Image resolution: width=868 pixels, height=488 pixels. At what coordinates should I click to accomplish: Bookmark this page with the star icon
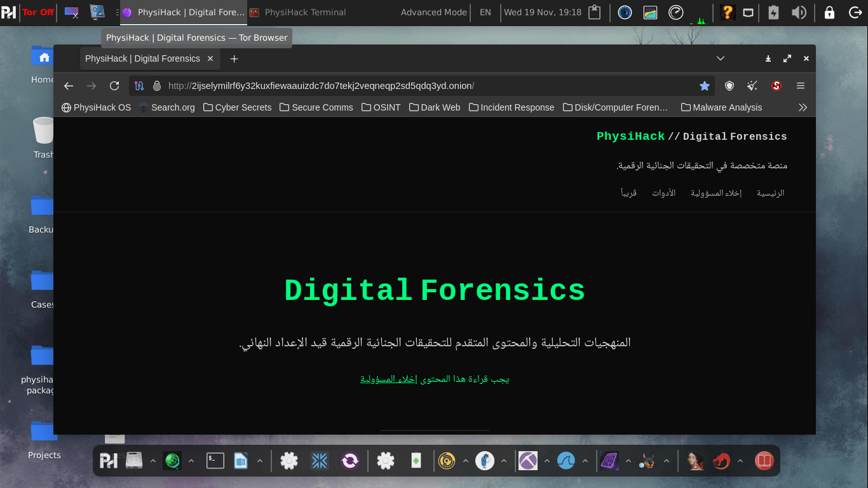point(705,85)
